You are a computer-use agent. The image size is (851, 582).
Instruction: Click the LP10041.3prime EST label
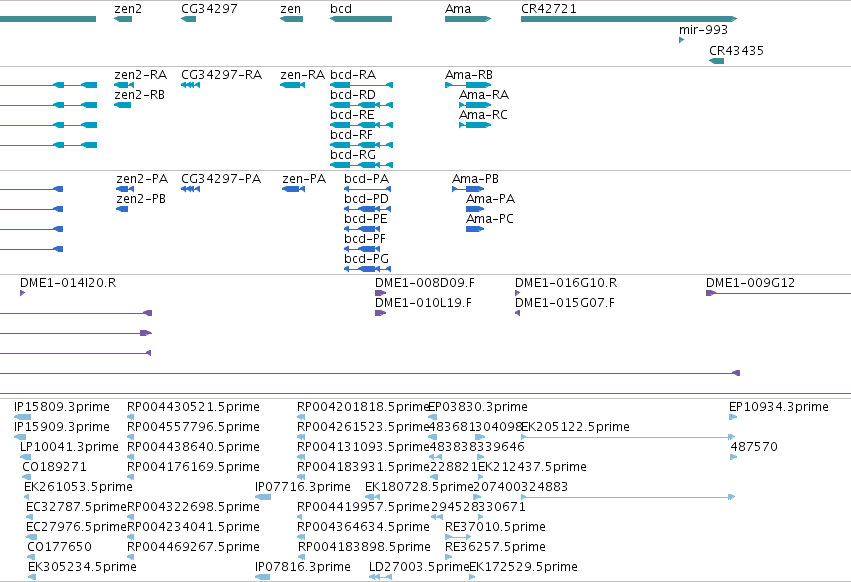[69, 447]
